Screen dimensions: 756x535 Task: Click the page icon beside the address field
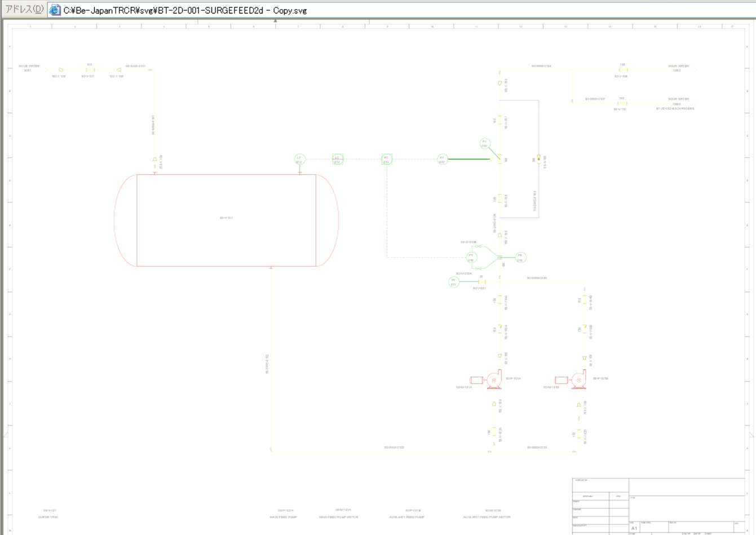(55, 10)
